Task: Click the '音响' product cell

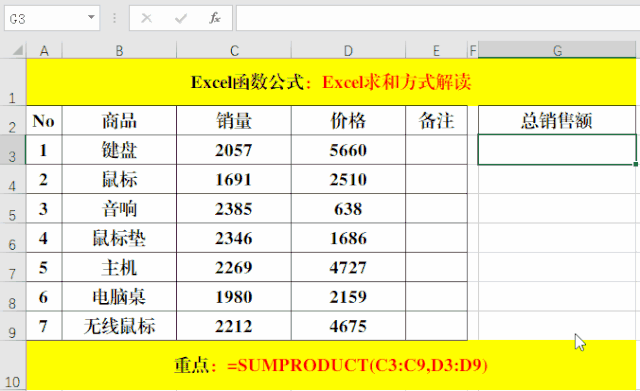Action: (x=119, y=209)
